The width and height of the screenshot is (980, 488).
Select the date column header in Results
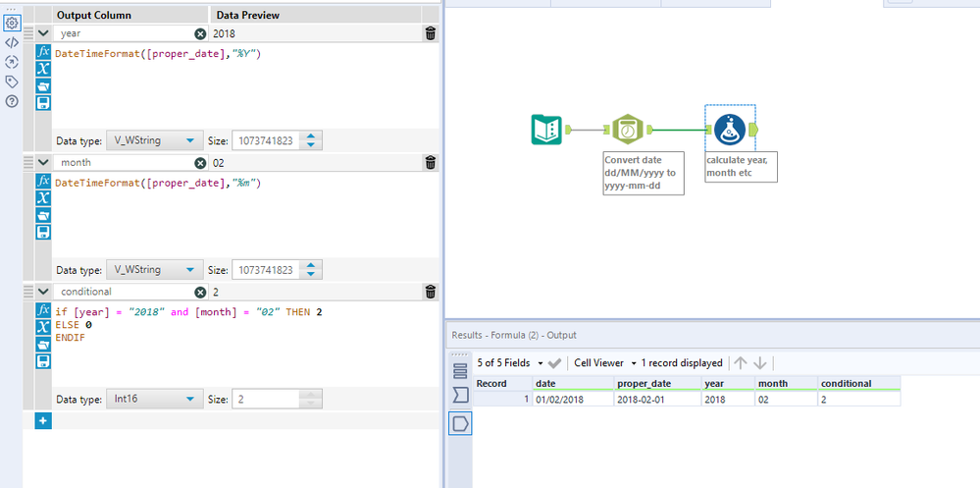point(573,384)
